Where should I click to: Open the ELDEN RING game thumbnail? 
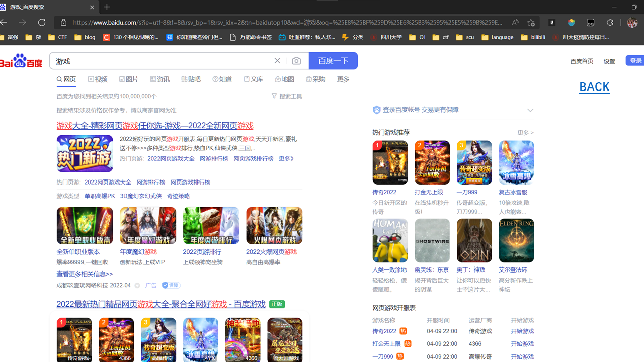pos(516,240)
